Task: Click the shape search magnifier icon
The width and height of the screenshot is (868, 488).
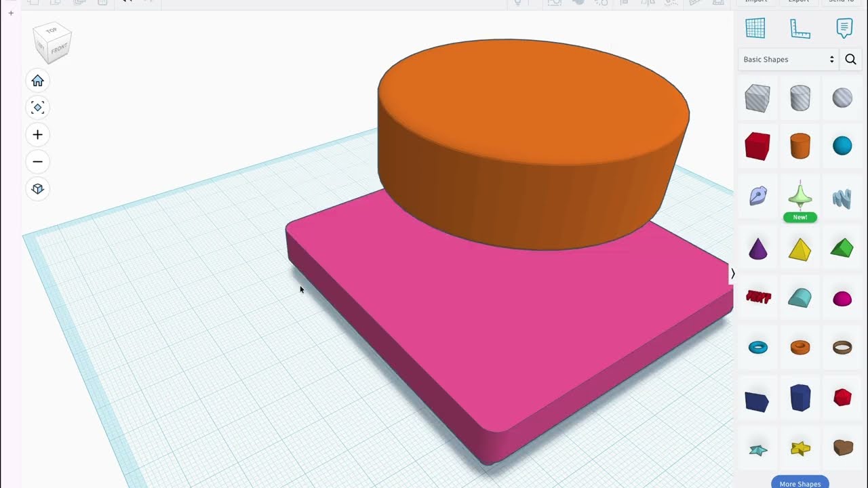Action: 851,60
